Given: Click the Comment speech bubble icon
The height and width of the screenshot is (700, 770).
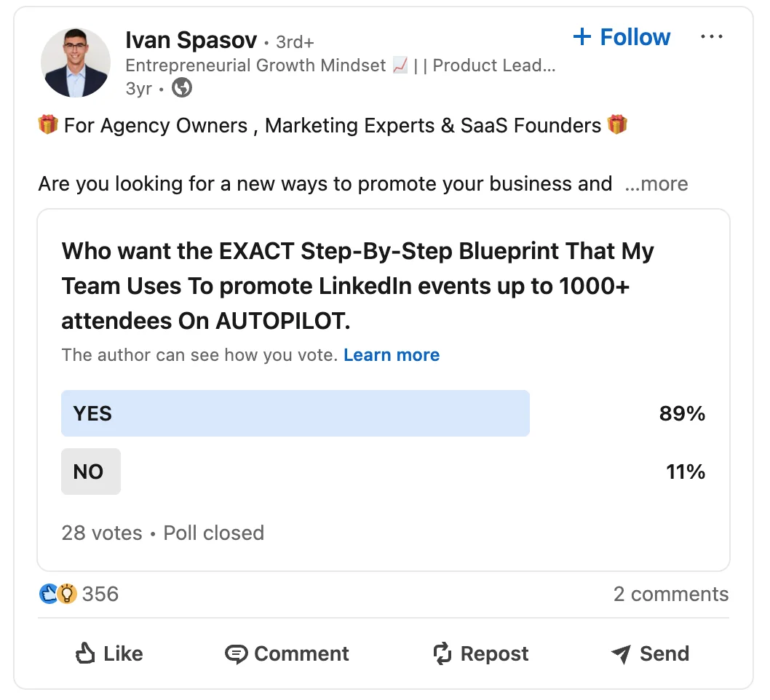Looking at the screenshot, I should (237, 653).
